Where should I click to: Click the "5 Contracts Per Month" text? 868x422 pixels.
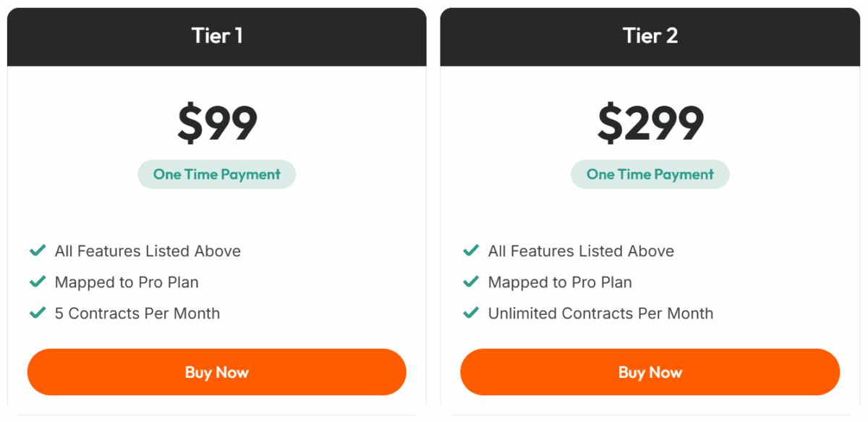137,313
